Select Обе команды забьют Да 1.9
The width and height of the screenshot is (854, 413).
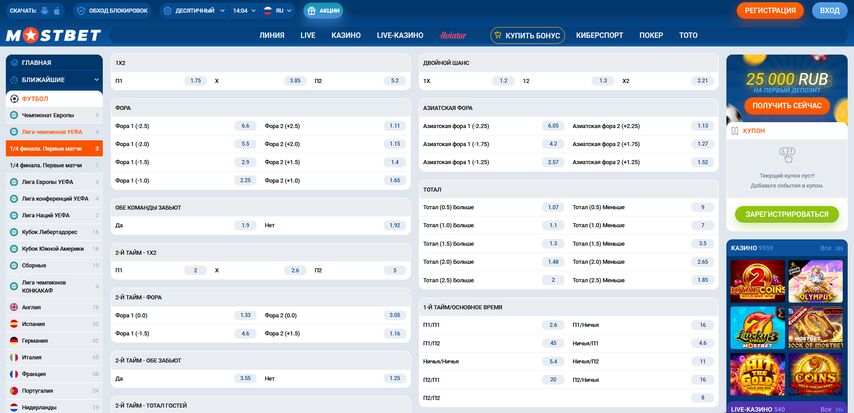coord(245,225)
